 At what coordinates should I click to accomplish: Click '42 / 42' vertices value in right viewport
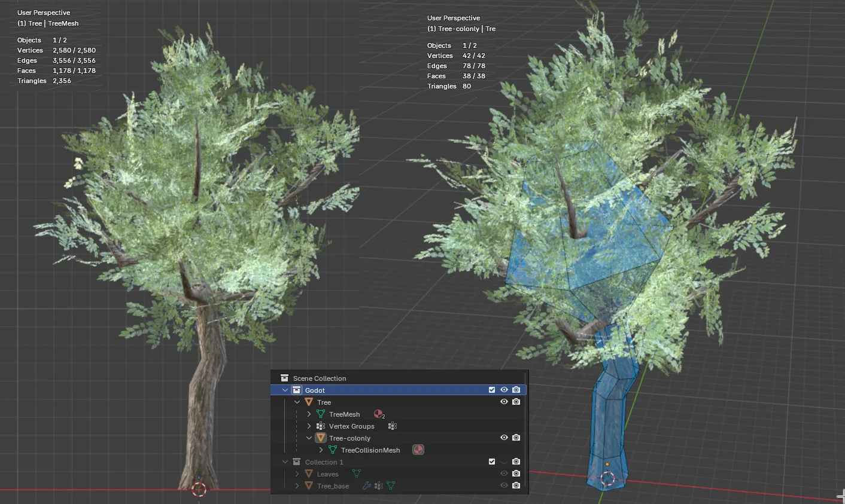[474, 56]
